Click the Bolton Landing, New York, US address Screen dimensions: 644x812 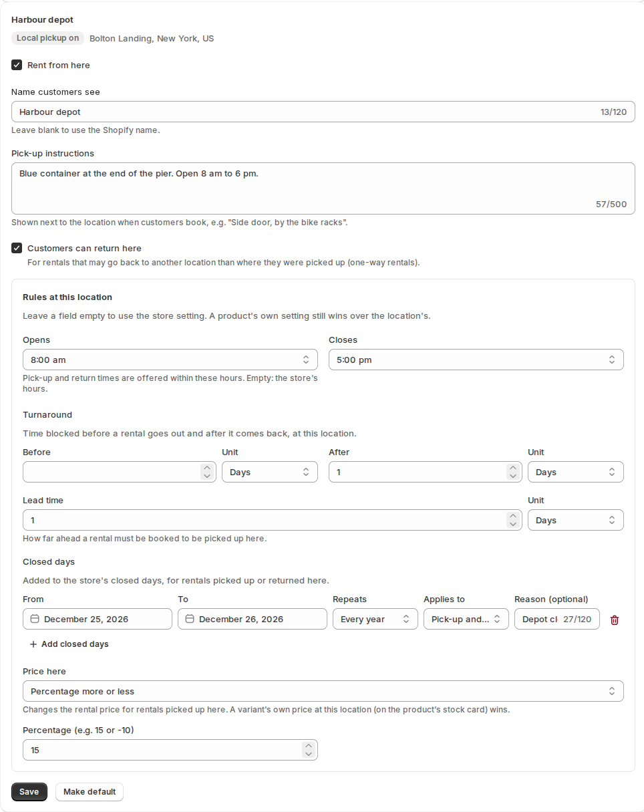click(x=152, y=39)
